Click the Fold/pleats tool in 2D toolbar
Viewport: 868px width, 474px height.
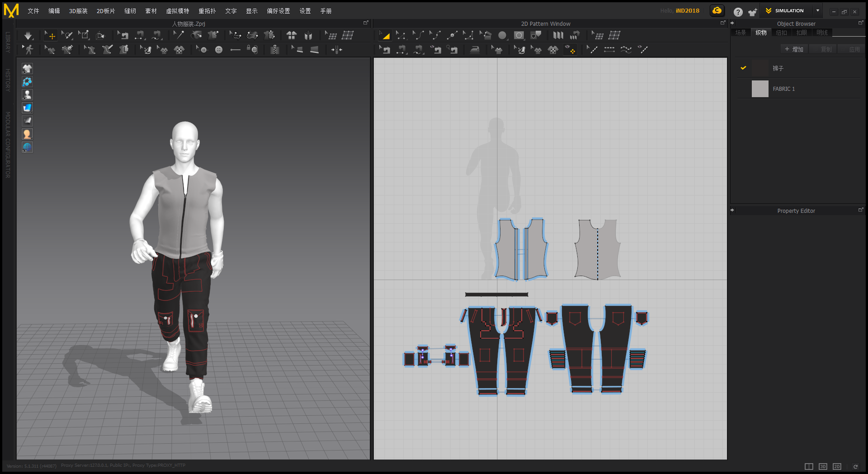pyautogui.click(x=558, y=35)
